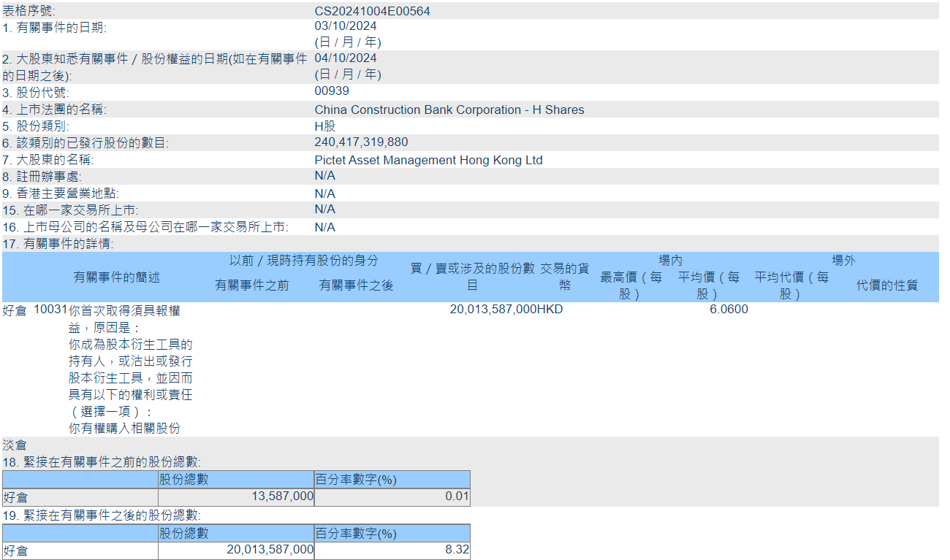
Task: Click the 表格序號 label
Action: pos(28,11)
